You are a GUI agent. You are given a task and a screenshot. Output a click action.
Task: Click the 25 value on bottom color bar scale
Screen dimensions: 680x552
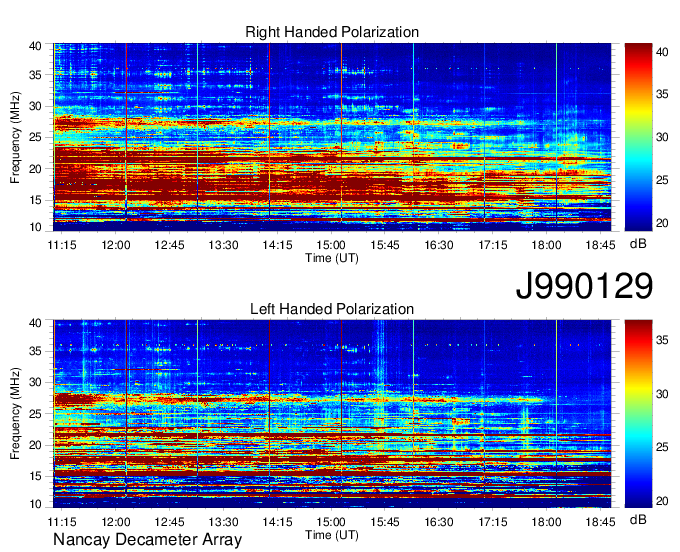click(x=662, y=447)
